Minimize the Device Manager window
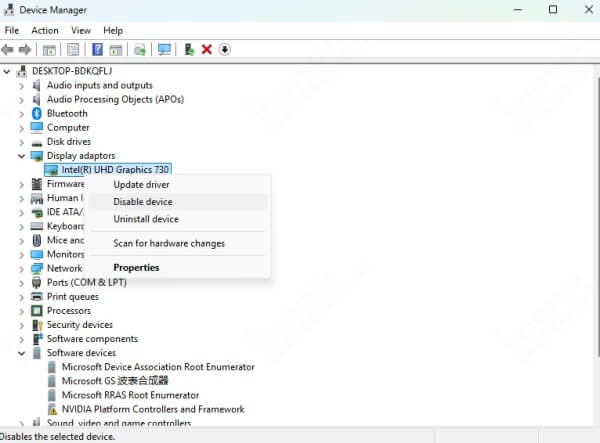 (518, 10)
